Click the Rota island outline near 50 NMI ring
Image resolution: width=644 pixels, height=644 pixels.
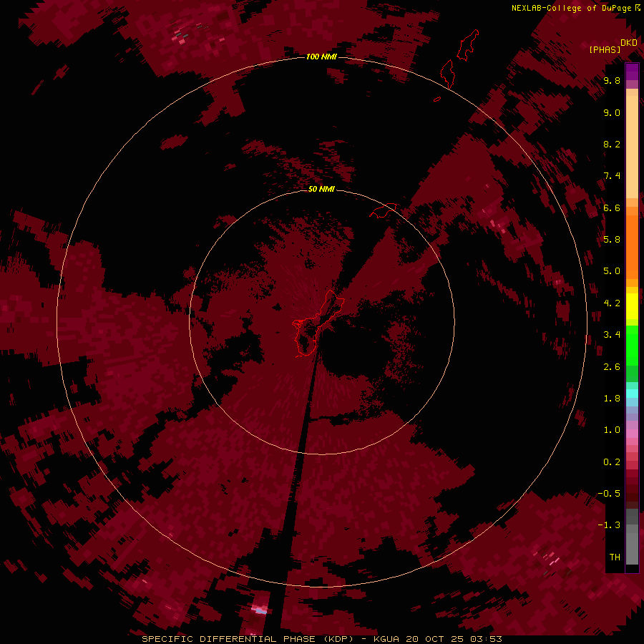(x=384, y=210)
